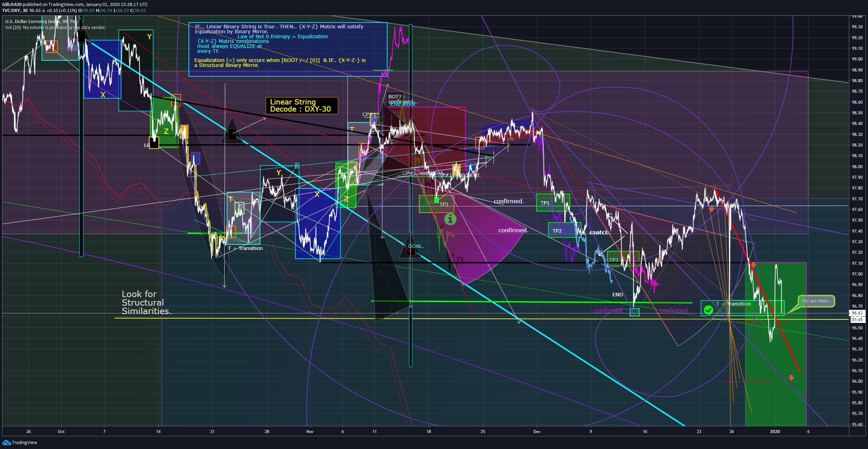Screen dimensions: 868x449
Task: Click the 'TVC:DXY, 30' symbol header
Action: (15, 11)
